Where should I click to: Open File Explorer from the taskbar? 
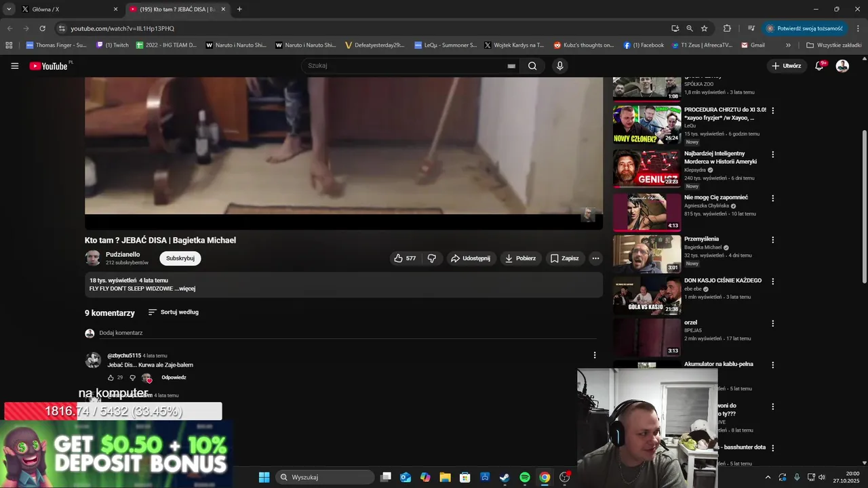[445, 477]
